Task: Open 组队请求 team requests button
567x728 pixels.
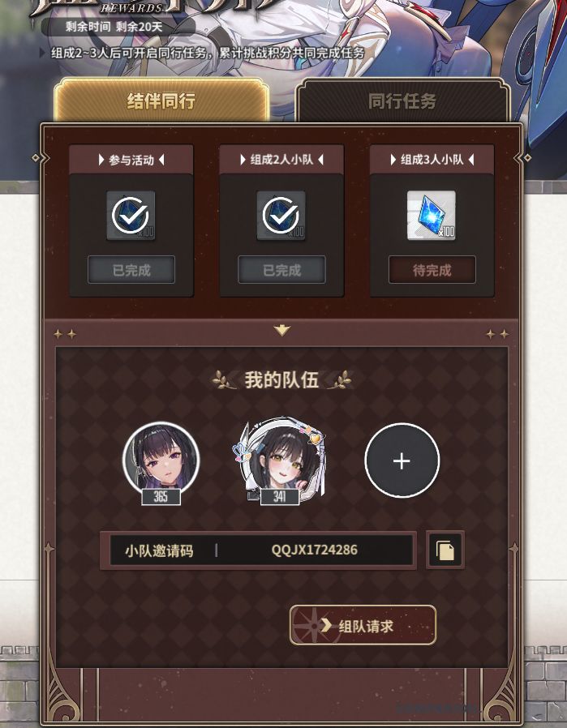Action: (x=363, y=625)
